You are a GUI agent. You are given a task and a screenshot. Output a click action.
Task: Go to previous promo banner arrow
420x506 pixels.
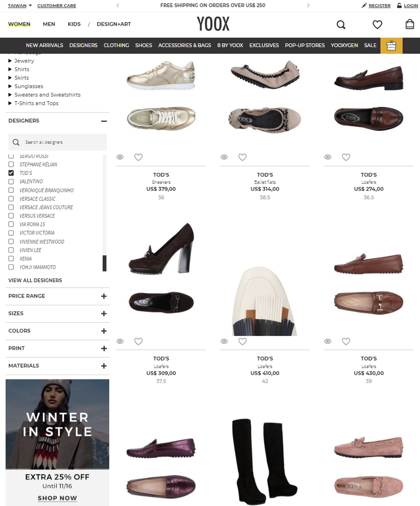(118, 5)
